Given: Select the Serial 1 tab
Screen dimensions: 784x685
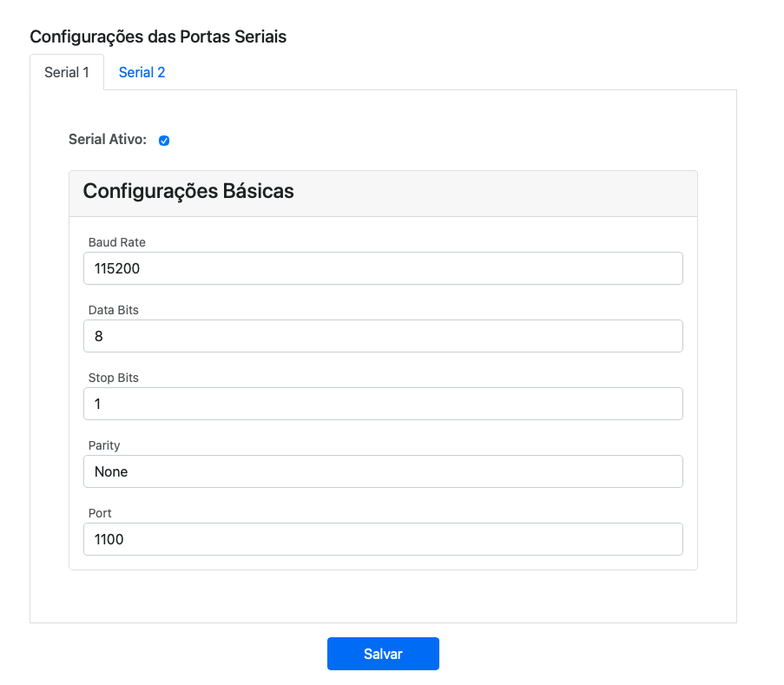Looking at the screenshot, I should coord(67,72).
